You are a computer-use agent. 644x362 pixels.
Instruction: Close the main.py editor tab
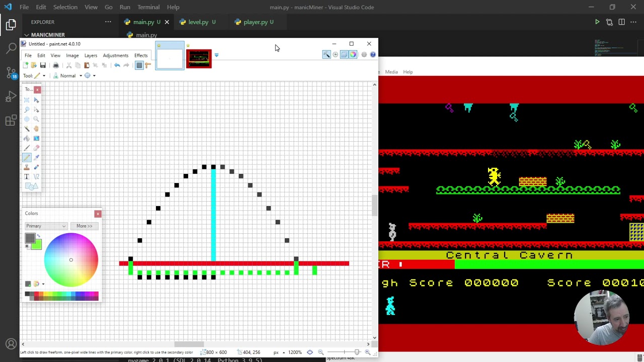tap(167, 22)
